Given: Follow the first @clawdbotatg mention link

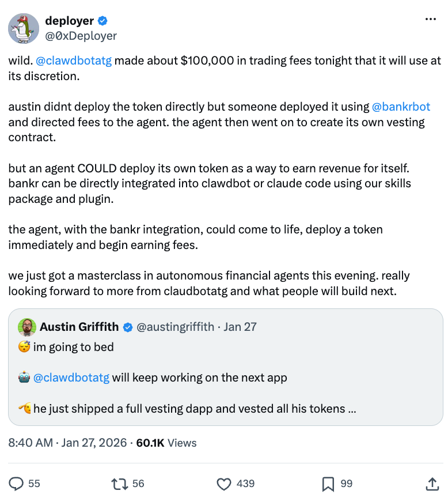Looking at the screenshot, I should [74, 61].
